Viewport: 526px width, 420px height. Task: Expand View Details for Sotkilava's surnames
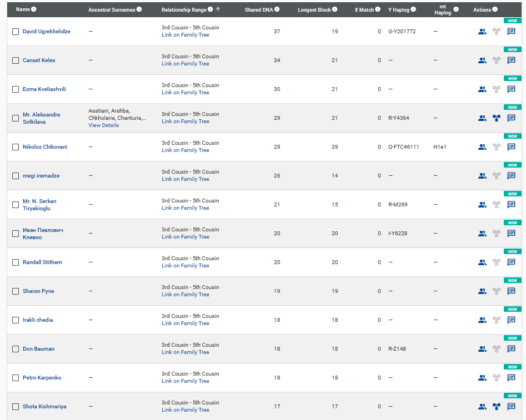(x=103, y=125)
